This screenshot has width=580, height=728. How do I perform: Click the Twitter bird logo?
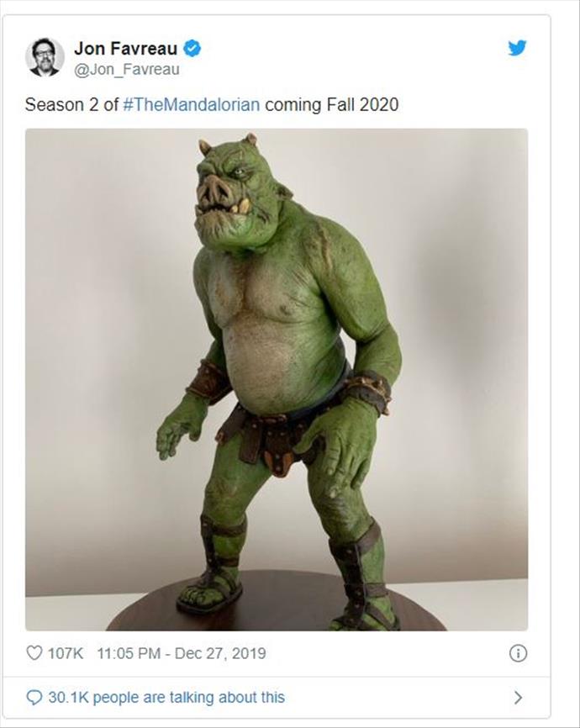tap(517, 48)
